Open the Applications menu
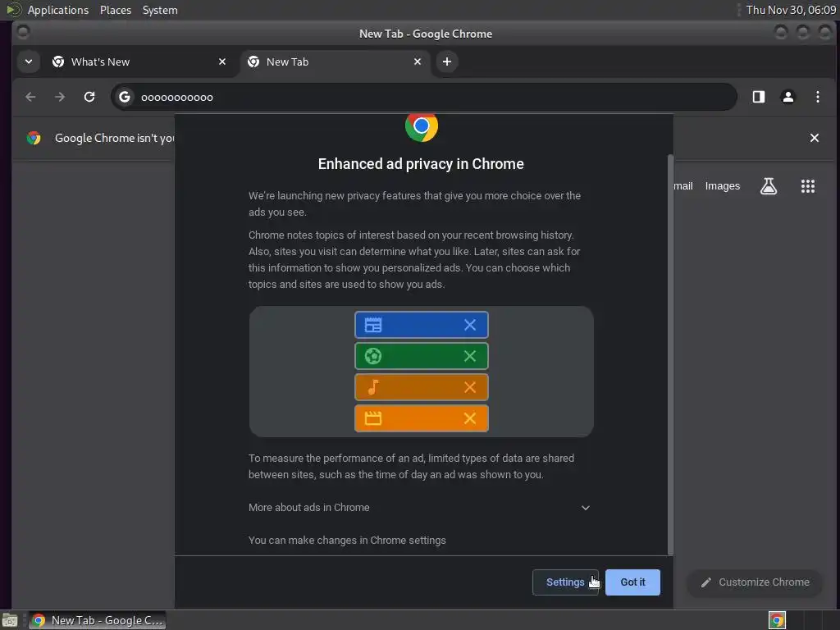 [x=58, y=10]
